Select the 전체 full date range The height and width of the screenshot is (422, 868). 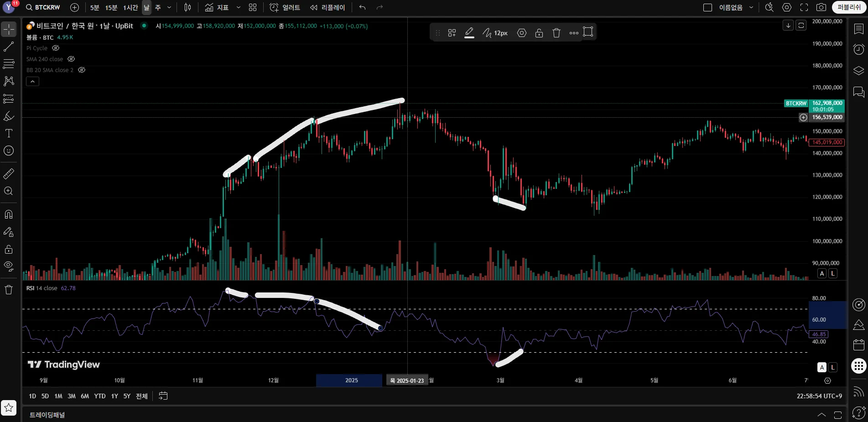pyautogui.click(x=142, y=396)
